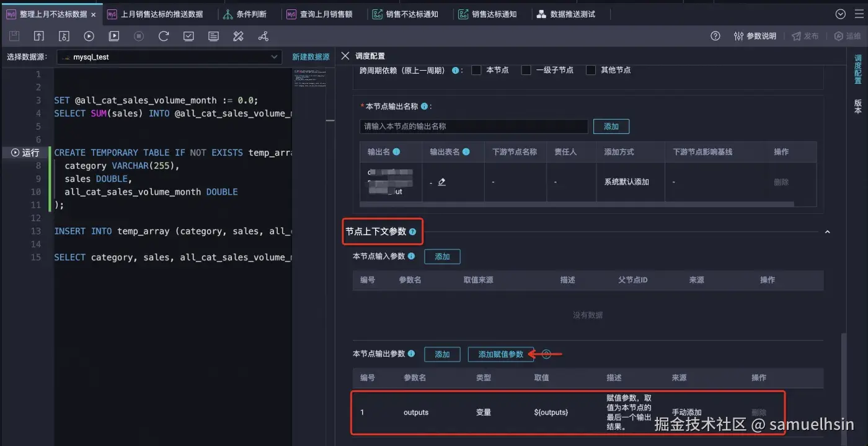Click the reload (refresh) toolbar icon
This screenshot has width=868, height=446.
tap(164, 37)
